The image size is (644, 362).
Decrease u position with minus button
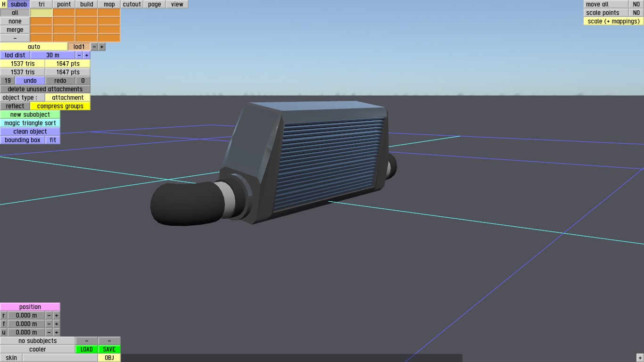(49, 332)
